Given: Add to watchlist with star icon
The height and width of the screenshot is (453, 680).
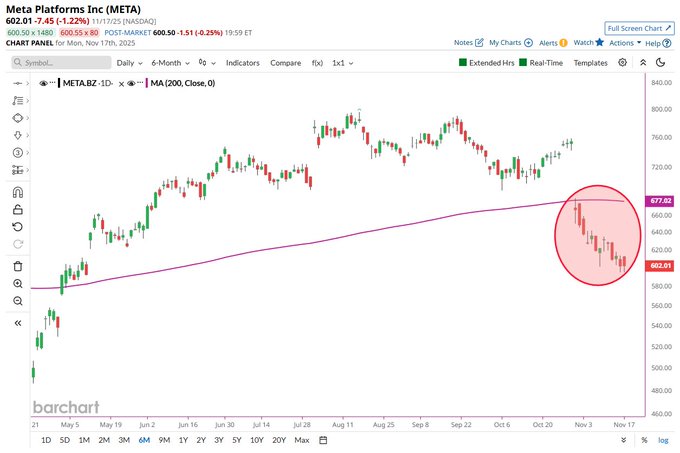Looking at the screenshot, I should coord(599,42).
